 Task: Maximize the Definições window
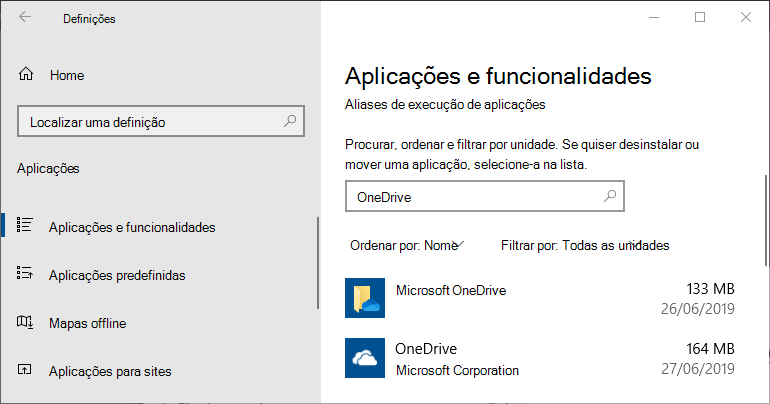point(700,18)
